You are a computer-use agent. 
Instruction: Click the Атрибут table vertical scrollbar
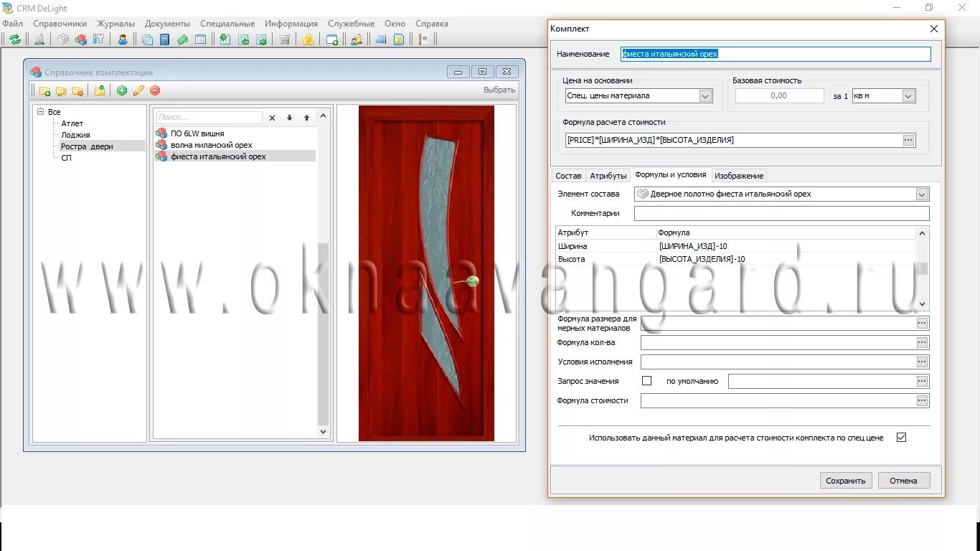click(x=923, y=268)
